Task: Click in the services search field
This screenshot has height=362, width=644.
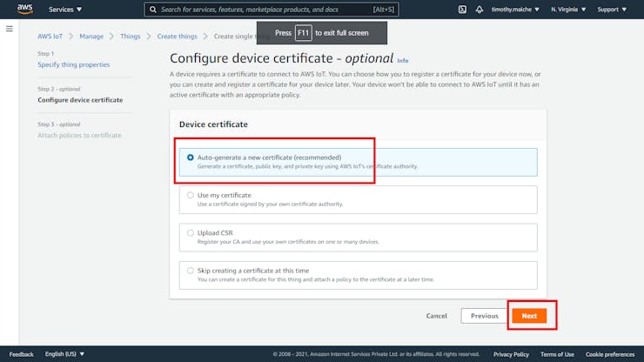Action: (271, 10)
